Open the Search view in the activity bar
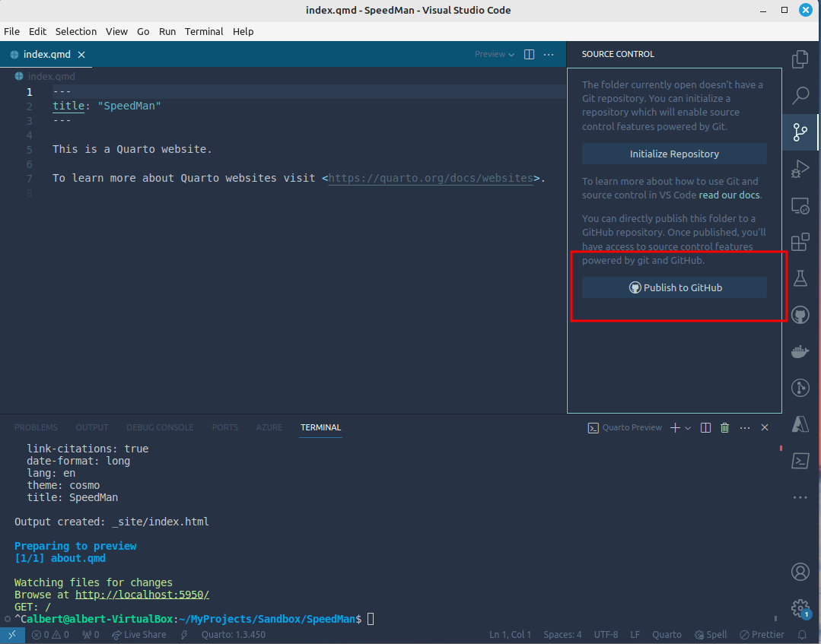The image size is (821, 644). click(x=800, y=96)
